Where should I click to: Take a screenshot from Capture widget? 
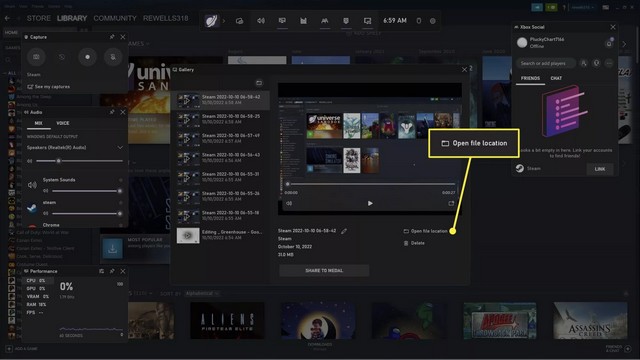coord(36,57)
